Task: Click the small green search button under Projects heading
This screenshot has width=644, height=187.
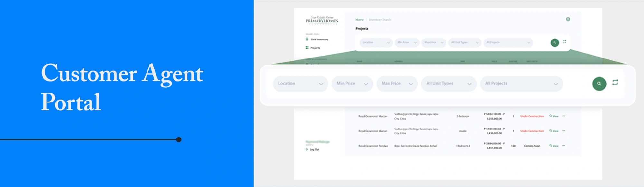Action: tap(554, 42)
